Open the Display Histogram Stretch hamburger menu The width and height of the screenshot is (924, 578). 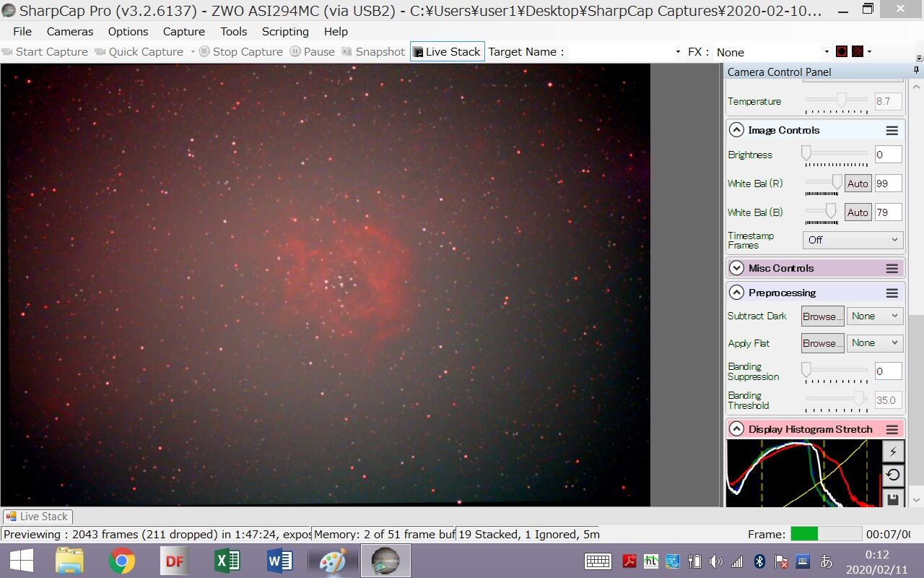pyautogui.click(x=892, y=430)
